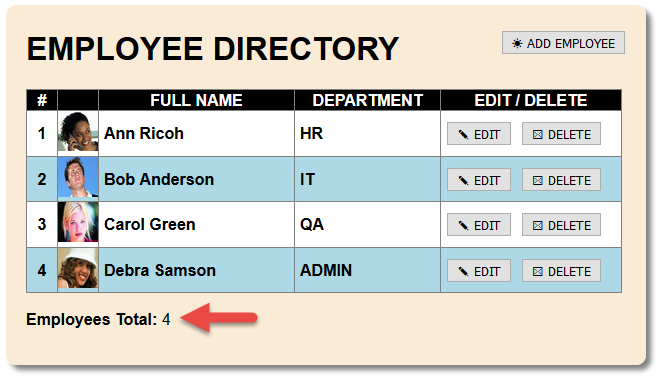The height and width of the screenshot is (385, 664).
Task: Click the Department column header
Action: click(368, 100)
